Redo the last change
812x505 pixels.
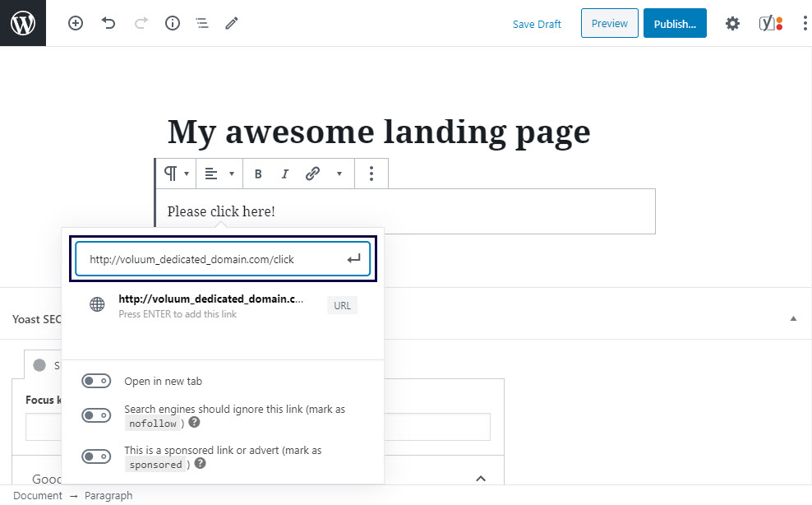[140, 23]
